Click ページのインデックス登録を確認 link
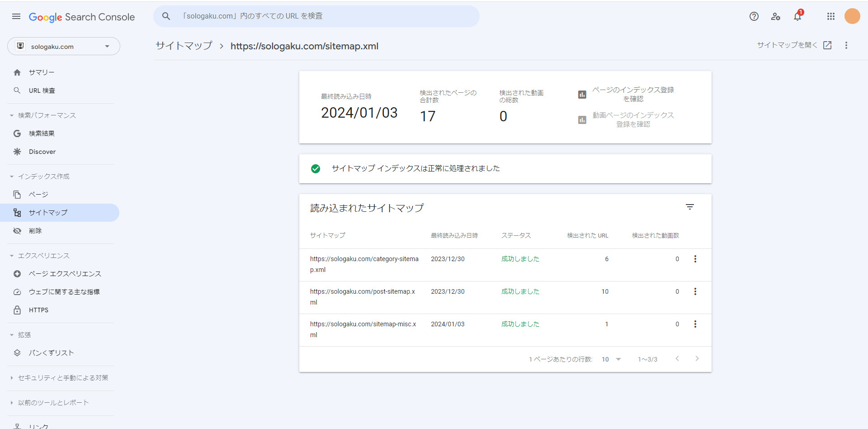Screen dimensions: 868x429 [x=632, y=94]
